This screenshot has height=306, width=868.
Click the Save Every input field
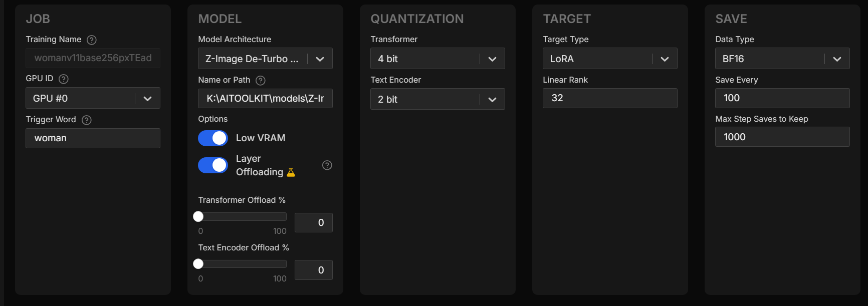(x=782, y=98)
